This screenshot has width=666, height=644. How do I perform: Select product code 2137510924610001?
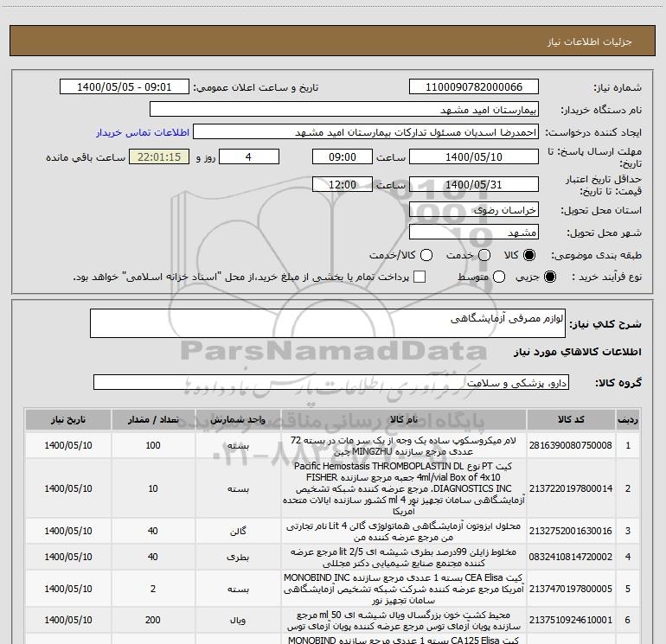pyautogui.click(x=571, y=620)
